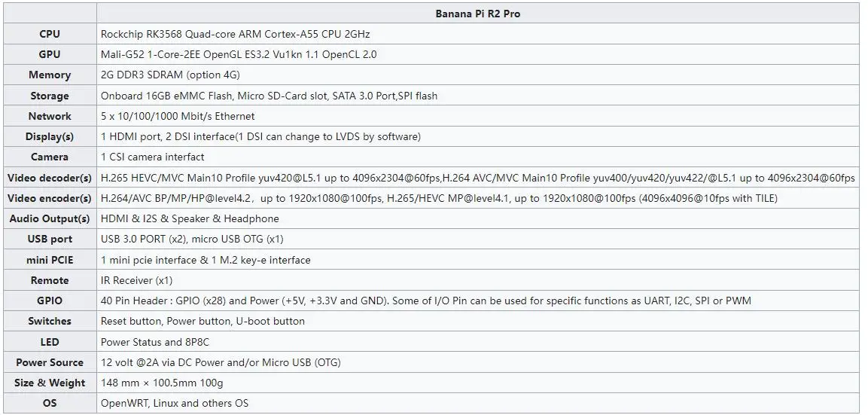
Task: Select the 'Banana Pi R2 Pro' header cell
Action: 478,14
